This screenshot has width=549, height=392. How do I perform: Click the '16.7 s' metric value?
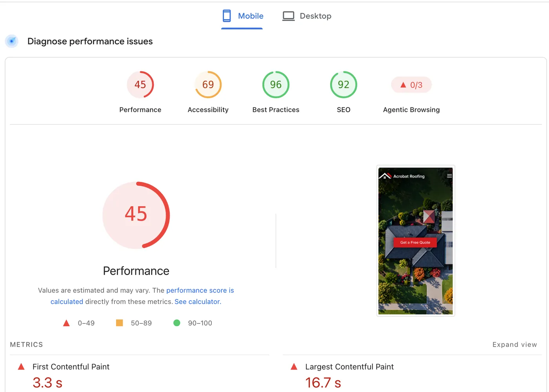point(323,383)
